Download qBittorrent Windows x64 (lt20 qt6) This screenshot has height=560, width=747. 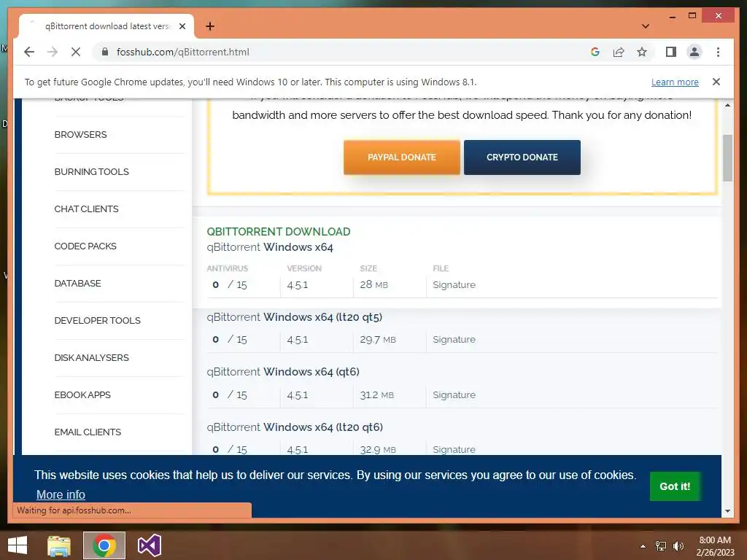(x=295, y=427)
